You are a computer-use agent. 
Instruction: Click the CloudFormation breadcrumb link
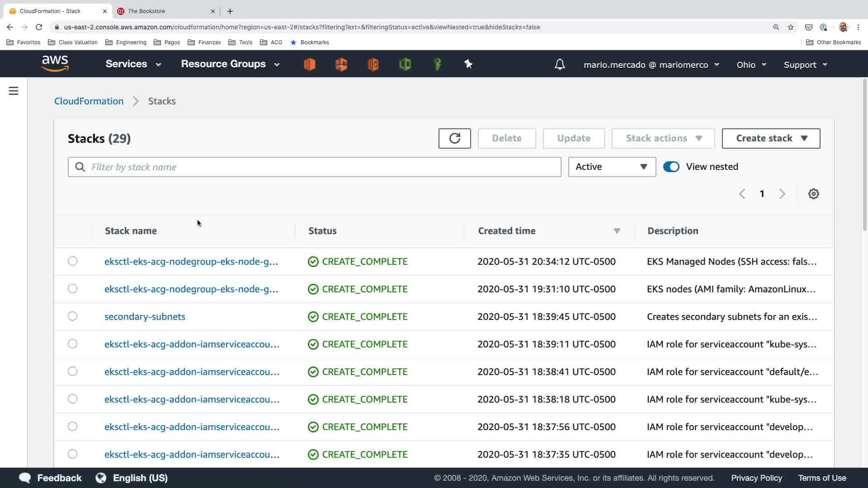click(x=89, y=101)
